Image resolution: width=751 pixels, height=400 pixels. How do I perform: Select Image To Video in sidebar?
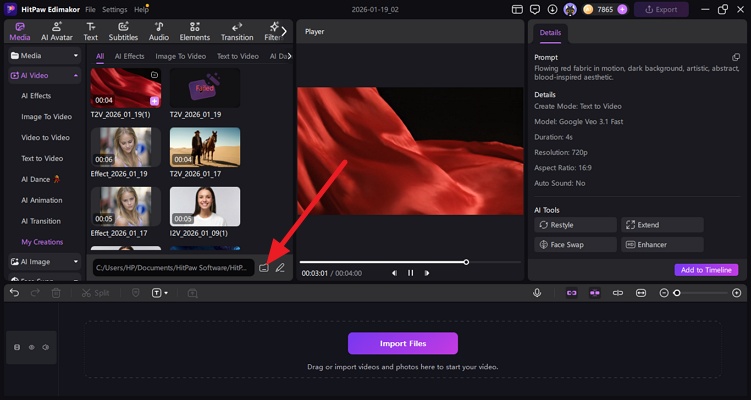point(46,116)
